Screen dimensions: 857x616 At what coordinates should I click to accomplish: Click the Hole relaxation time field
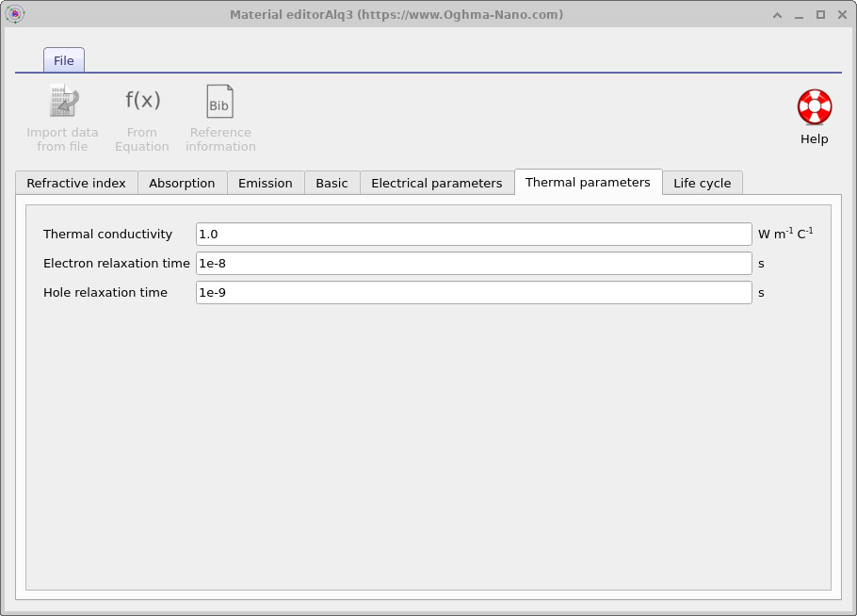[471, 292]
